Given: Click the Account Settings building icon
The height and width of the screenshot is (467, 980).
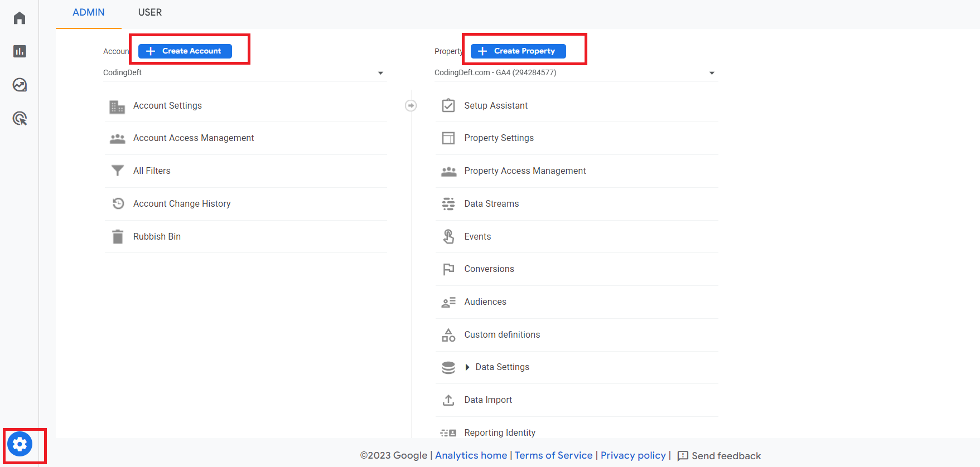Looking at the screenshot, I should [x=117, y=106].
